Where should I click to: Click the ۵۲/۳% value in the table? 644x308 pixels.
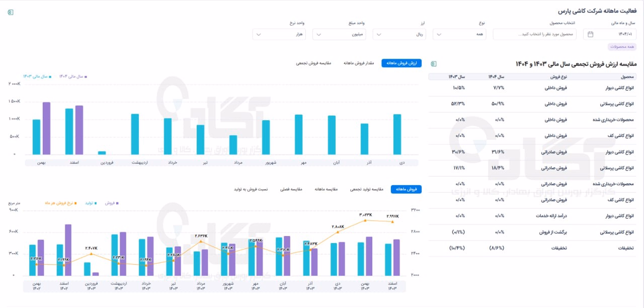click(458, 104)
